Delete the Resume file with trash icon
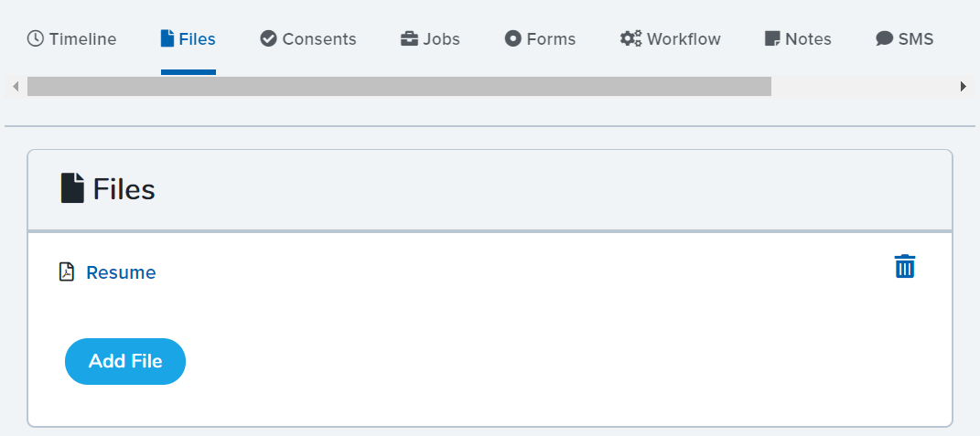980x436 pixels. tap(904, 266)
